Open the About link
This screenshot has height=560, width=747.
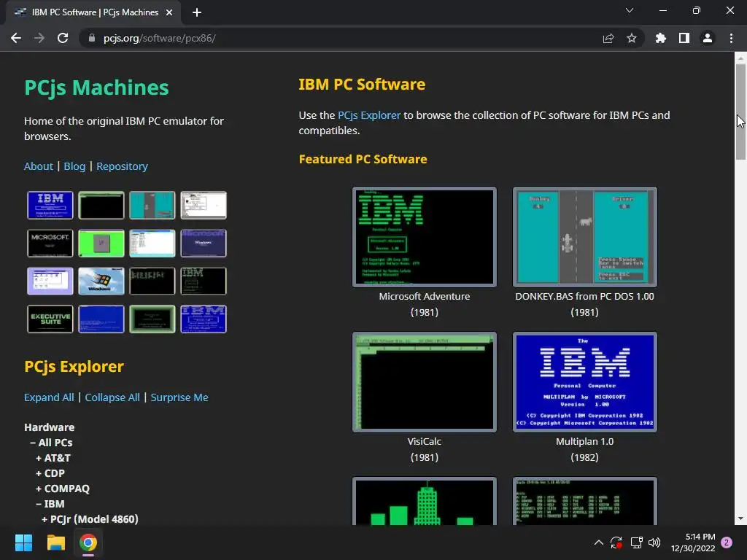coord(39,166)
